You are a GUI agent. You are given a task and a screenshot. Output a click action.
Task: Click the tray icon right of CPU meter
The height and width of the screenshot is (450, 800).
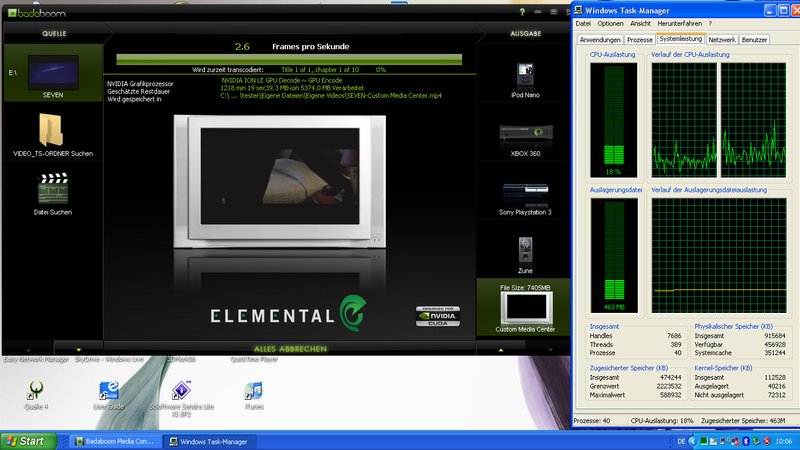click(713, 441)
